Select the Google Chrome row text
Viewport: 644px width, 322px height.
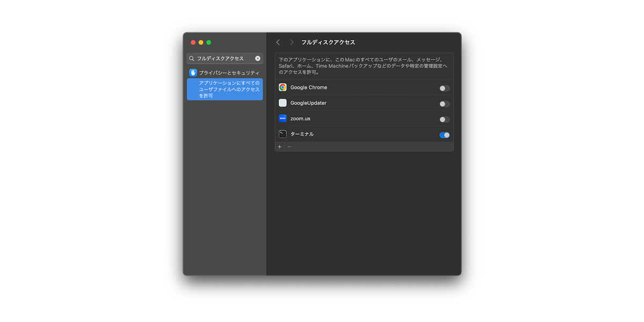click(x=309, y=87)
